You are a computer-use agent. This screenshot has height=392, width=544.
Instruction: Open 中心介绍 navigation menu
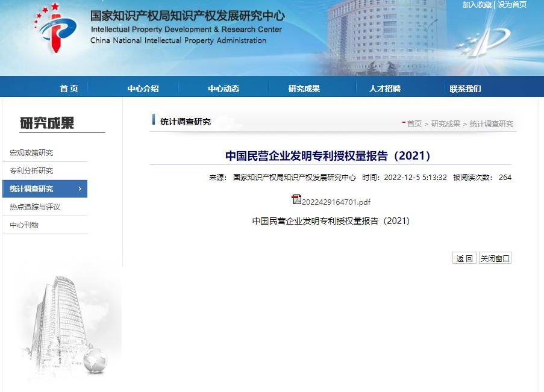tap(143, 89)
